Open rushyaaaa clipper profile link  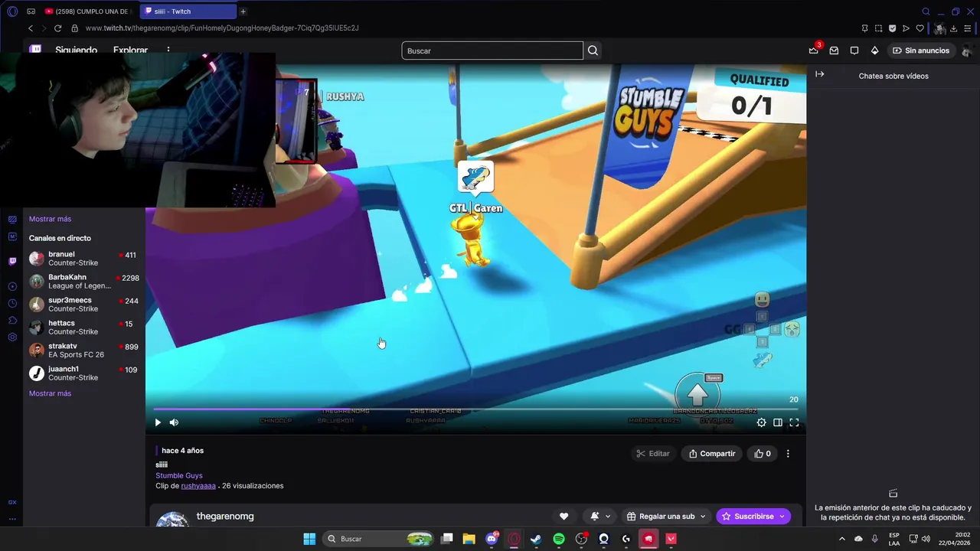(x=198, y=486)
